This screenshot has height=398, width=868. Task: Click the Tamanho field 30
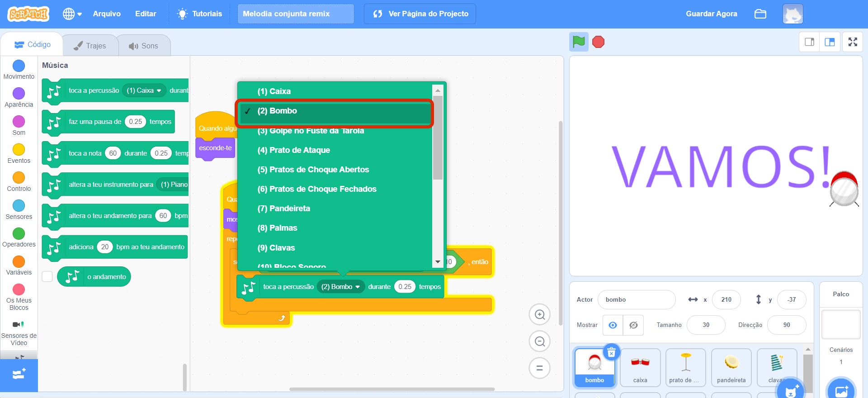tap(706, 325)
